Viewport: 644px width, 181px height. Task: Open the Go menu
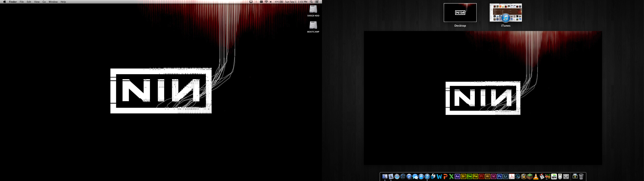[x=44, y=2]
